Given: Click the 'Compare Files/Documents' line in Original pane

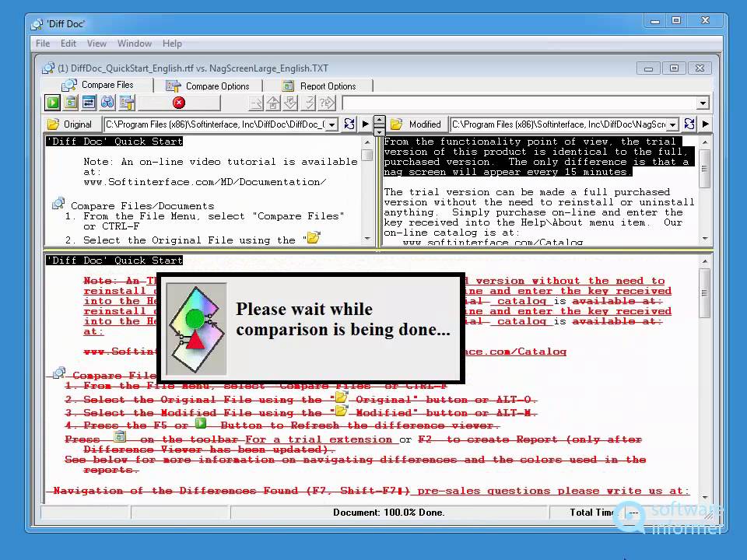Looking at the screenshot, I should pos(142,205).
